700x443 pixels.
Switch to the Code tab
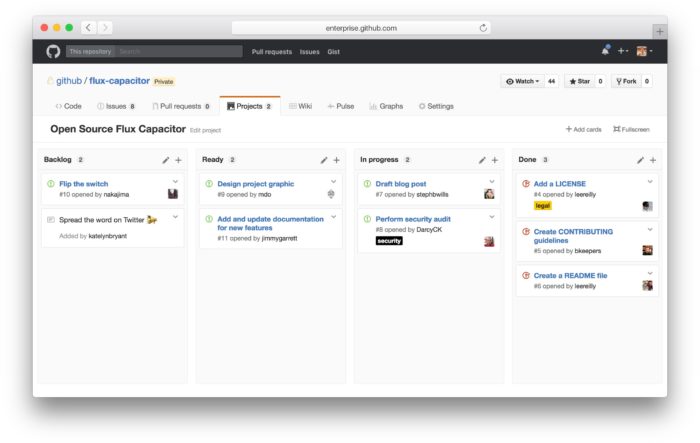68,106
